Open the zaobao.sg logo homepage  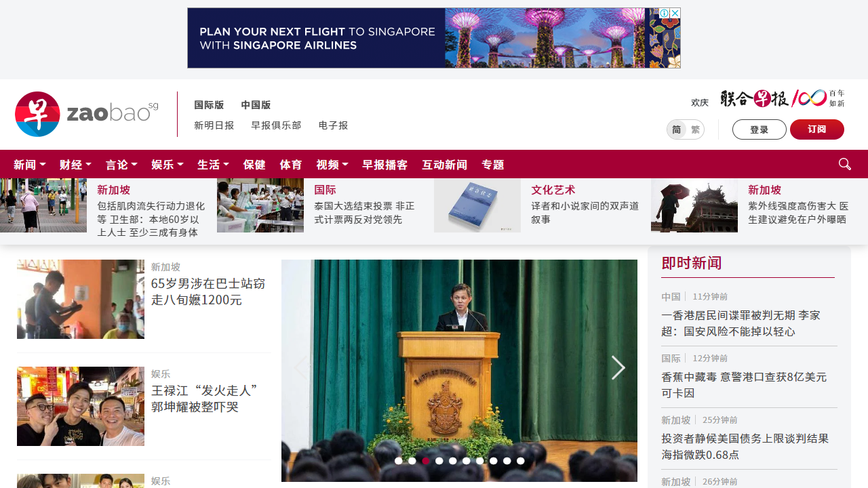[87, 114]
